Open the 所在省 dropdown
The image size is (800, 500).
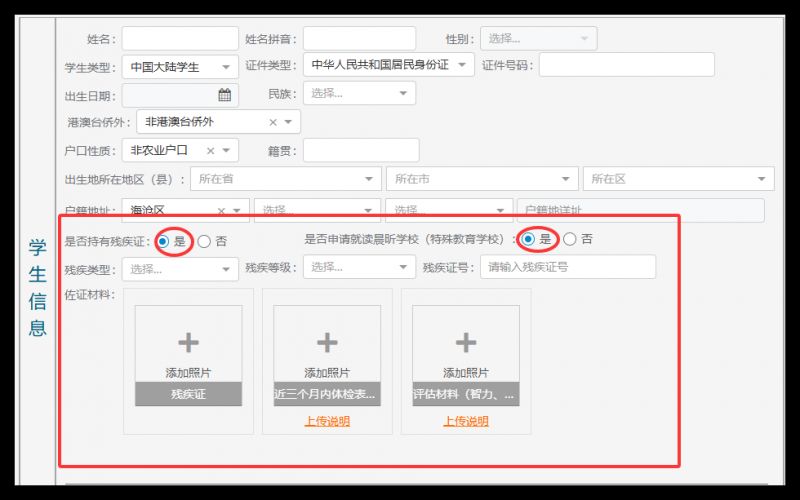click(286, 179)
